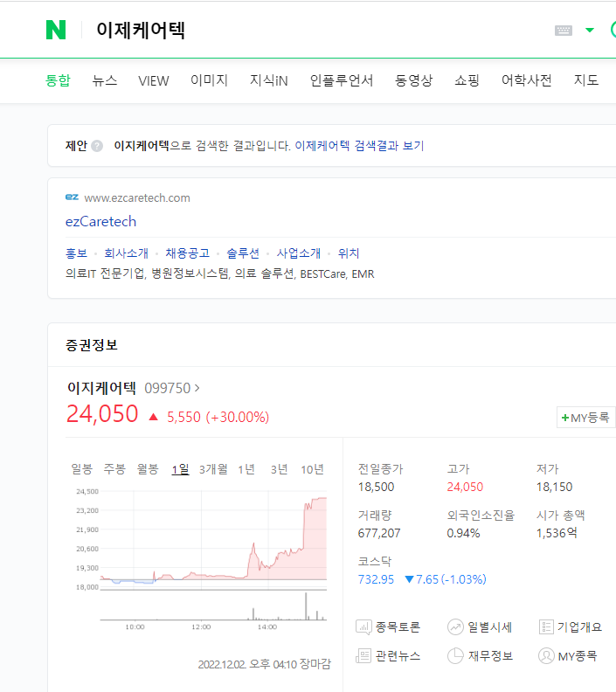The width and height of the screenshot is (616, 692).
Task: Click the +MY등록 button
Action: point(586,418)
